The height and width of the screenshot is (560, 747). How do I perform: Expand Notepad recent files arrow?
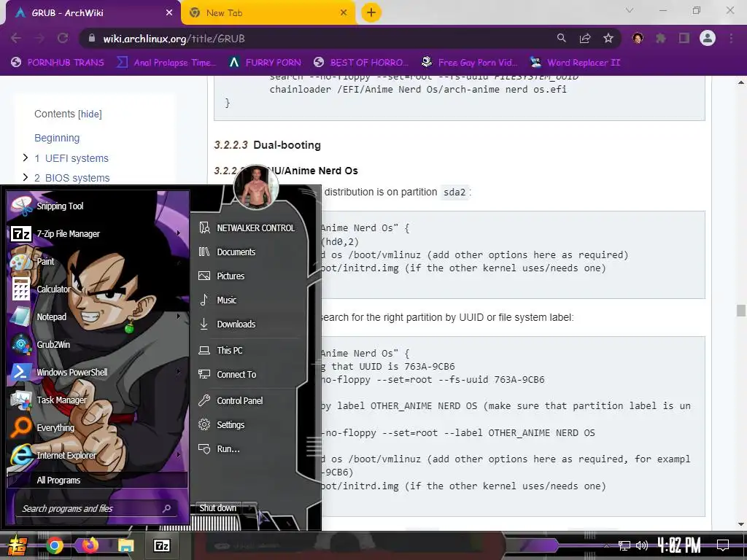179,316
